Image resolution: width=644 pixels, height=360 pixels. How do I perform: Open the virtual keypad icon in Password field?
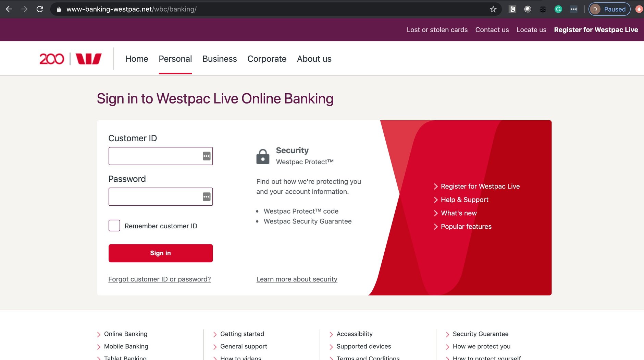[x=206, y=196]
